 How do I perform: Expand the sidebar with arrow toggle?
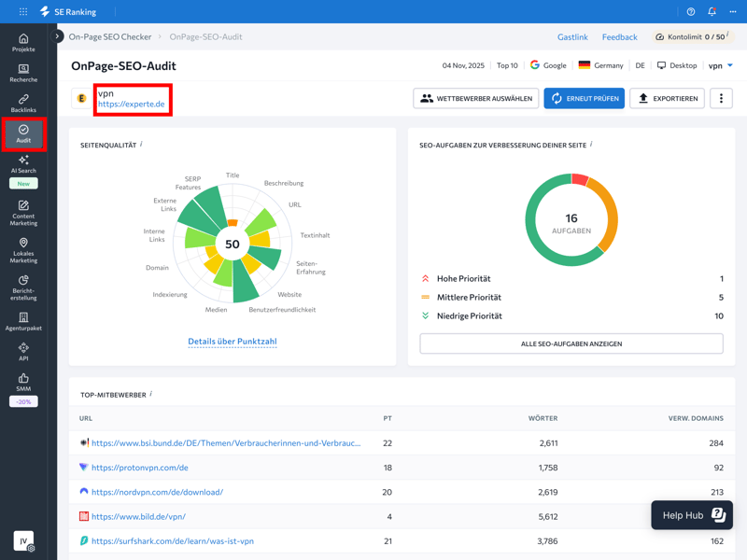58,36
